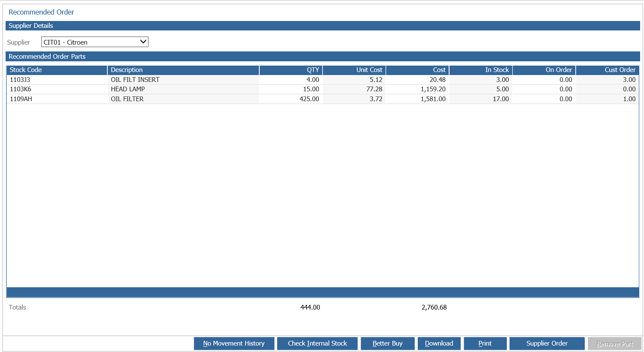Image resolution: width=644 pixels, height=352 pixels.
Task: Sort by Unit Cost column header
Action: [354, 70]
